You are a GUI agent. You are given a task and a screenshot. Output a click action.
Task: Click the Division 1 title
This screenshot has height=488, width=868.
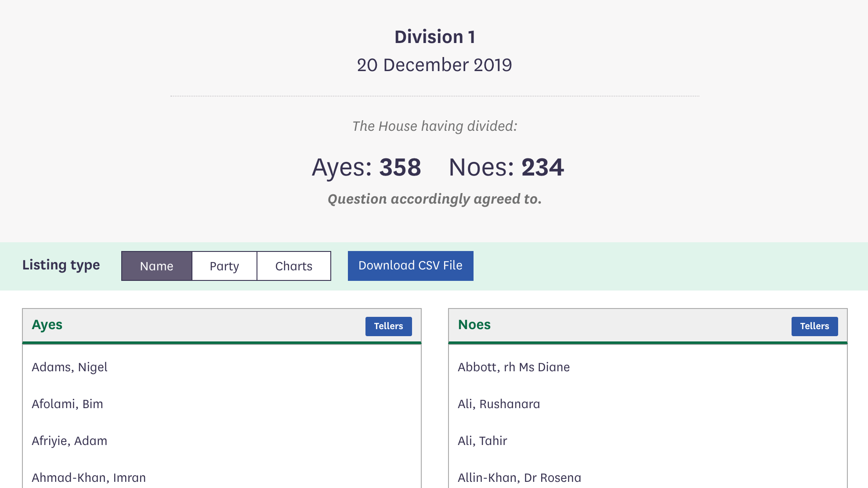(x=434, y=37)
